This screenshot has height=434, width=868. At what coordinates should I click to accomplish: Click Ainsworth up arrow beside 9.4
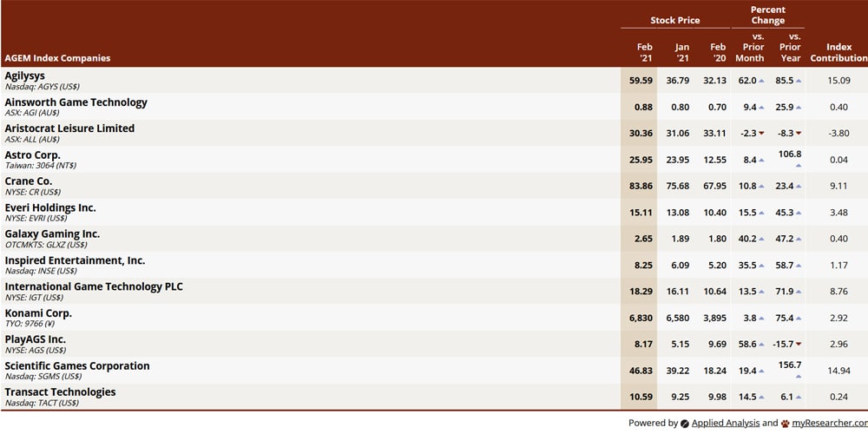(x=762, y=108)
